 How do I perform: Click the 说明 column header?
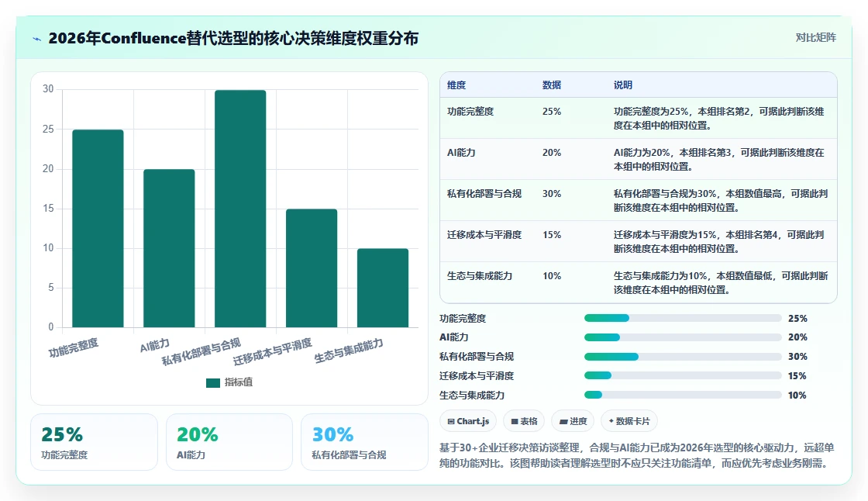point(623,85)
